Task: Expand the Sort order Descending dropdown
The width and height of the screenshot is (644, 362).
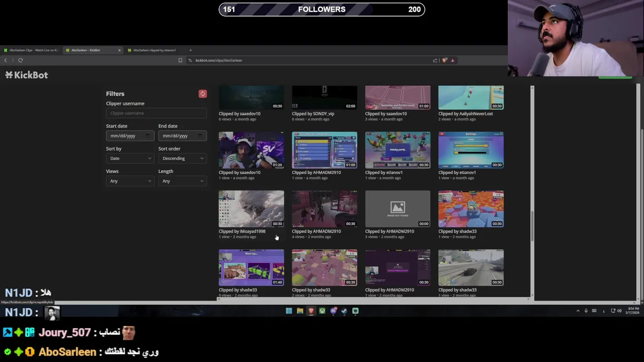Action: click(182, 158)
